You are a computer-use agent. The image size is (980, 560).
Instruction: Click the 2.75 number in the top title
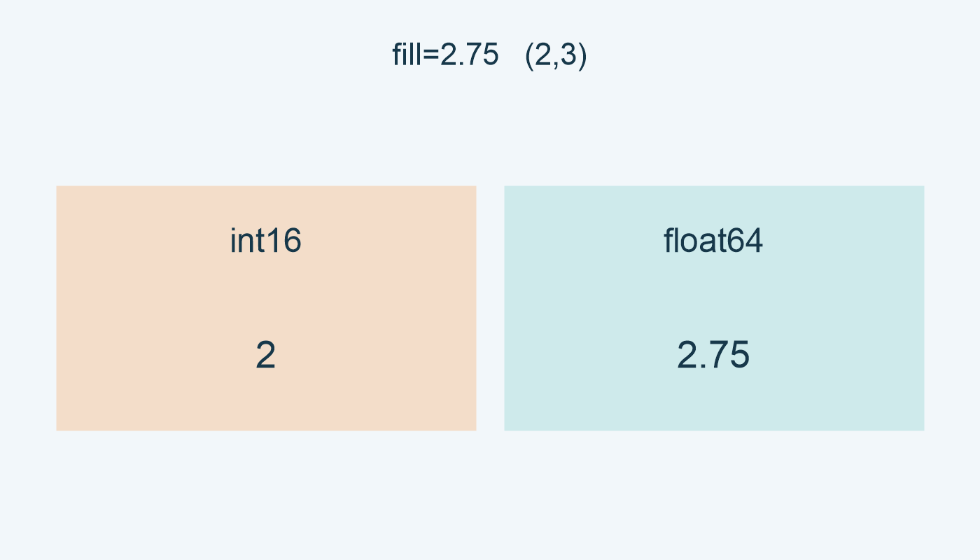coord(469,55)
